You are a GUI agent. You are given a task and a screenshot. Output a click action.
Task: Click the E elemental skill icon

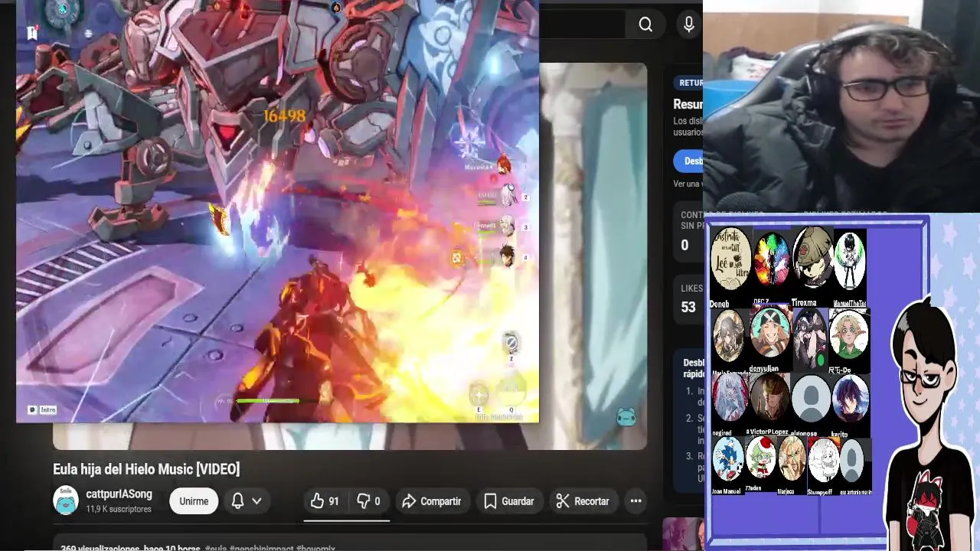point(479,395)
